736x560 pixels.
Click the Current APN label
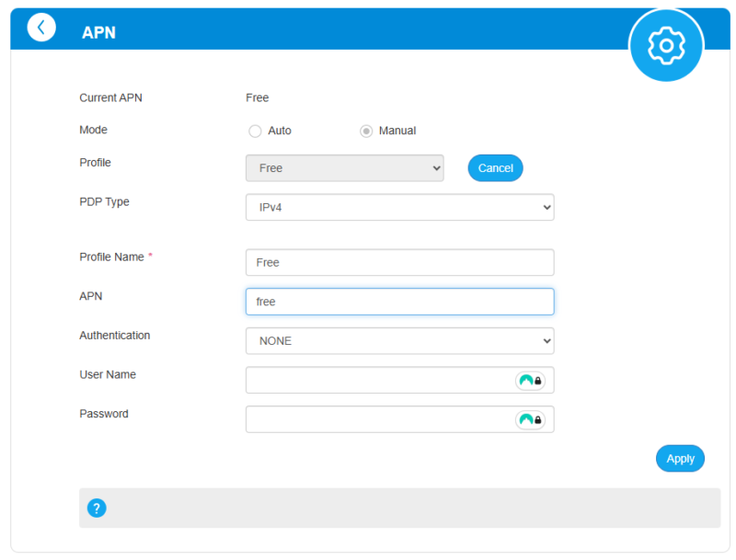tap(110, 97)
